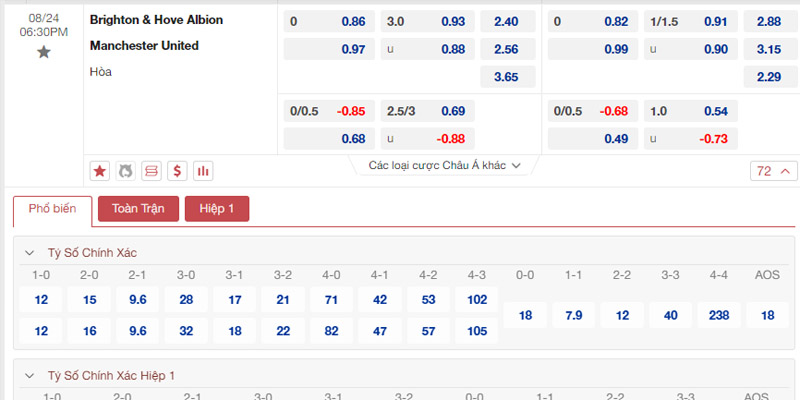
Task: Click the stacked list icon in the match toolbar
Action: 151,171
